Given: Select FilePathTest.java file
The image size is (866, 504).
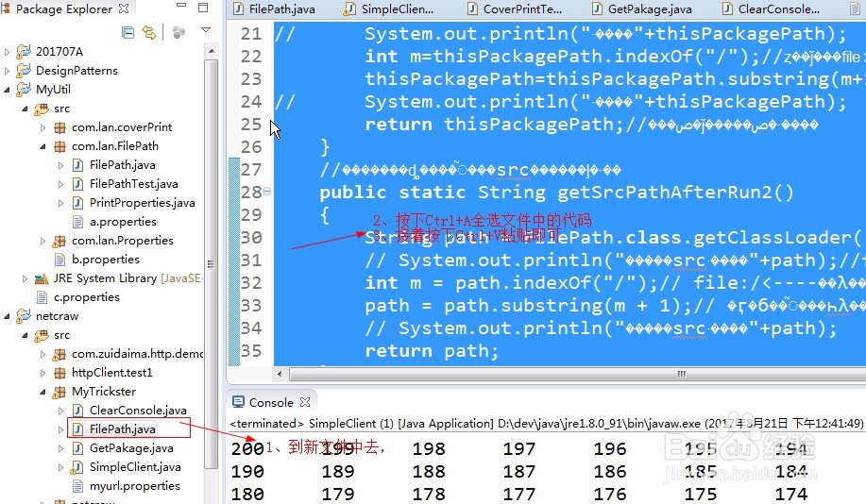Looking at the screenshot, I should (134, 184).
